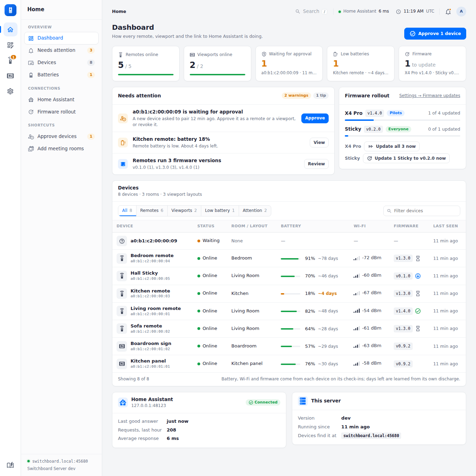Viewport: 476px width, 476px height.
Task: Open the Approve devices shortcut
Action: (x=61, y=137)
